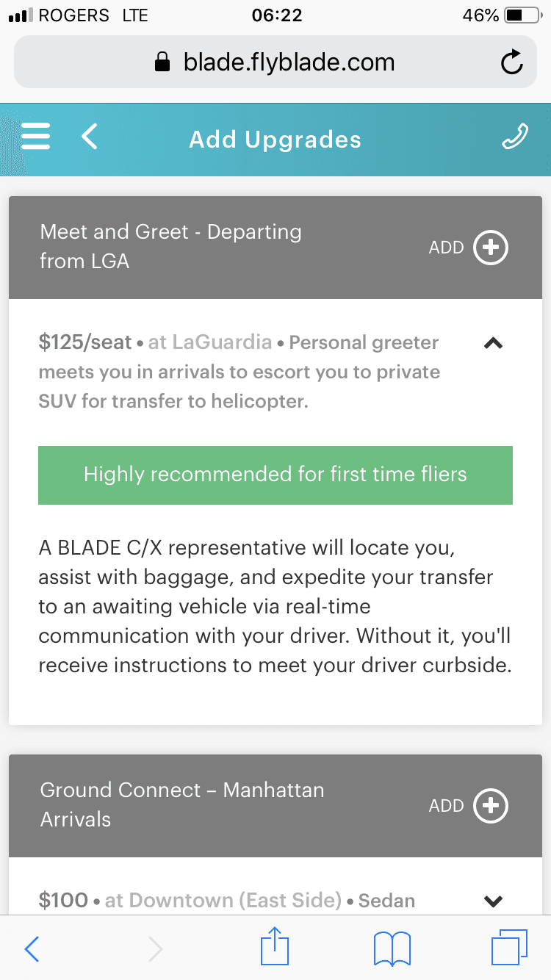Image resolution: width=551 pixels, height=980 pixels.
Task: Tap the white back arrow in header
Action: (x=90, y=137)
